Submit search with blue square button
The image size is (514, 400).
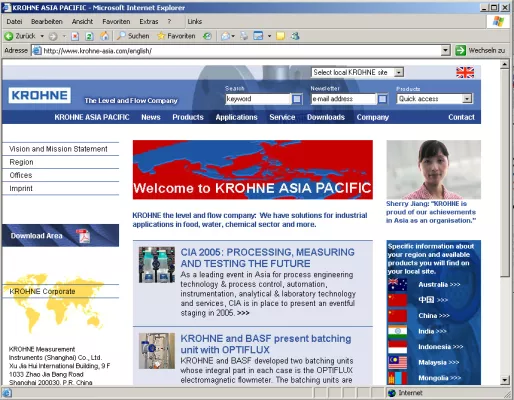[297, 99]
